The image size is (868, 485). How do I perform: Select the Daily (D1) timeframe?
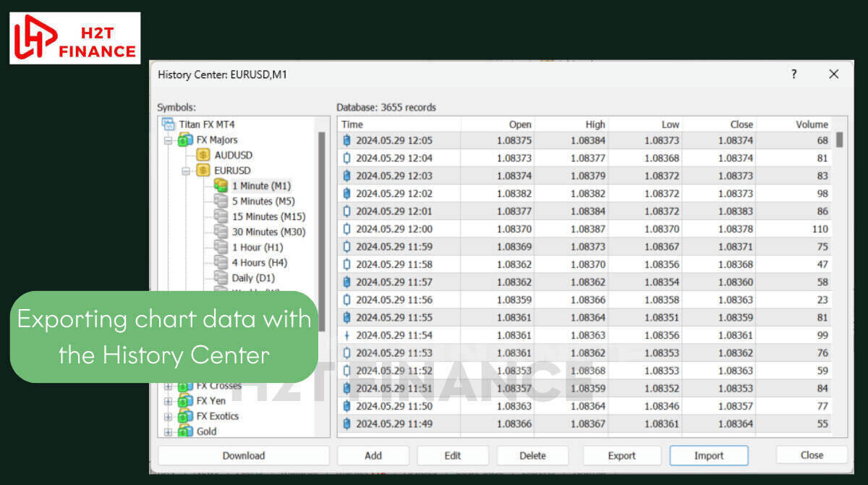click(x=252, y=278)
